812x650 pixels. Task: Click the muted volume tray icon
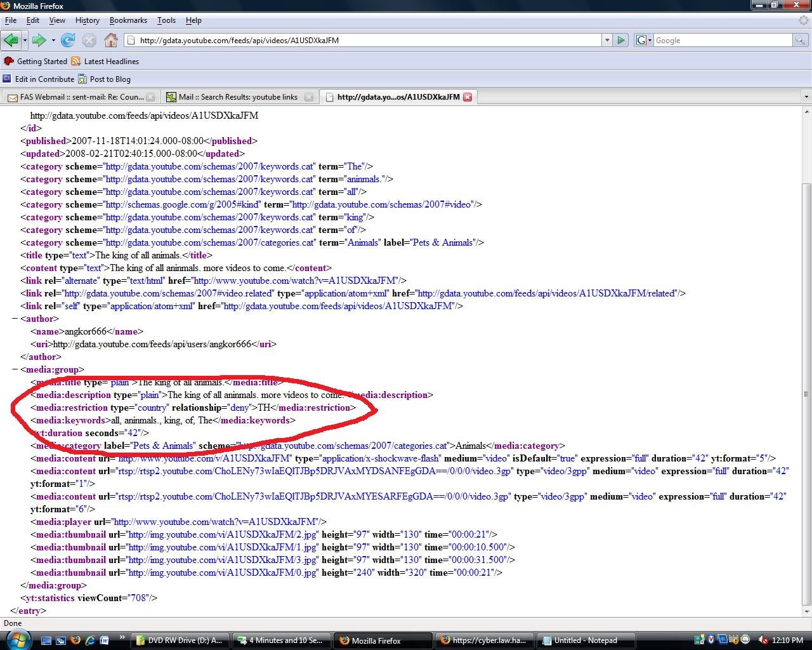(763, 640)
